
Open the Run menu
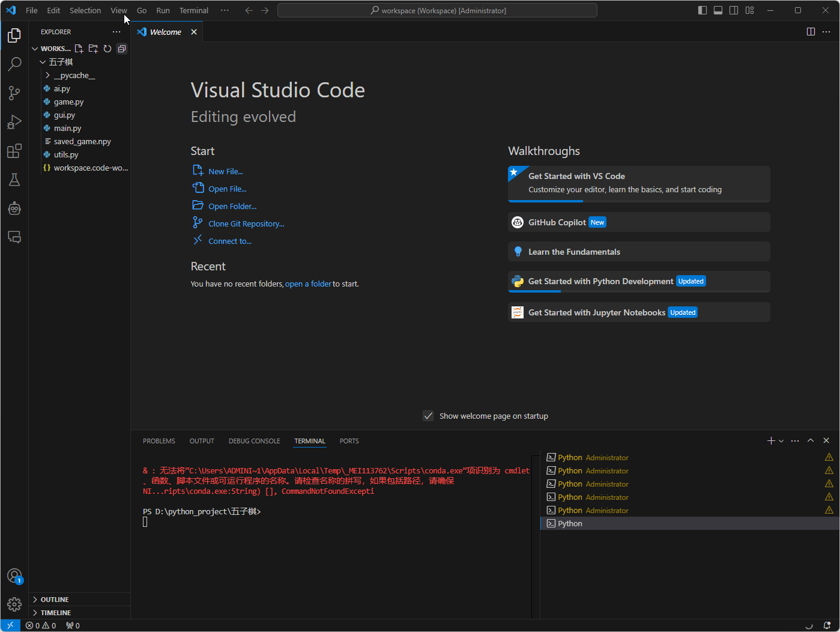[x=163, y=10]
